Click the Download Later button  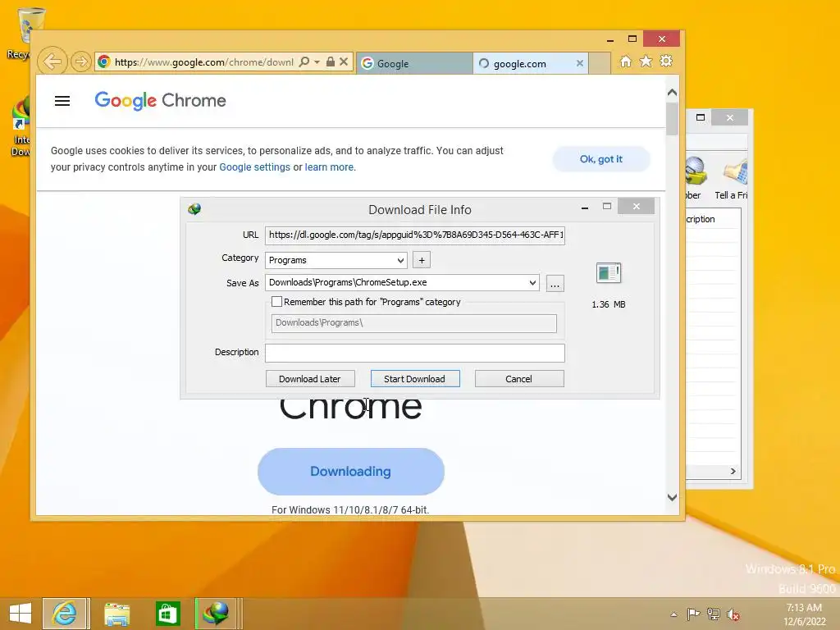(x=309, y=379)
